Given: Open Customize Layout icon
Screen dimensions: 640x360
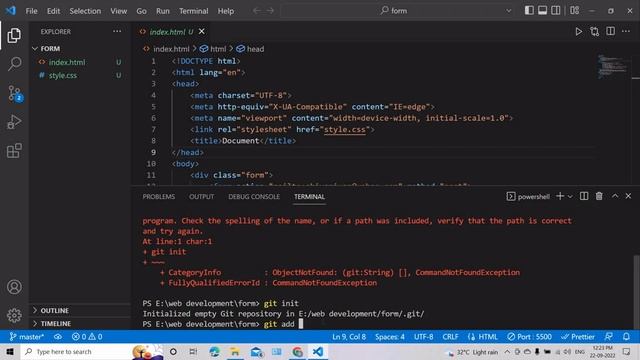Looking at the screenshot, I should [x=575, y=11].
